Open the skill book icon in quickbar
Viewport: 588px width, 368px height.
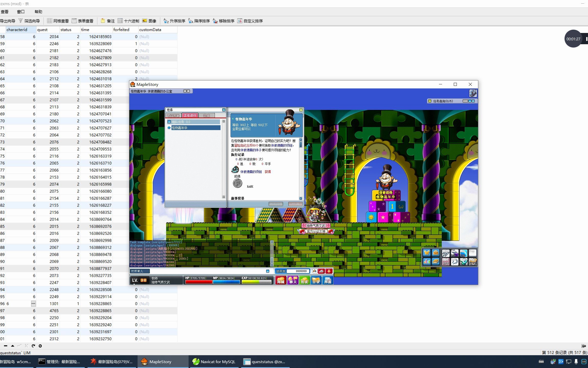(436, 261)
